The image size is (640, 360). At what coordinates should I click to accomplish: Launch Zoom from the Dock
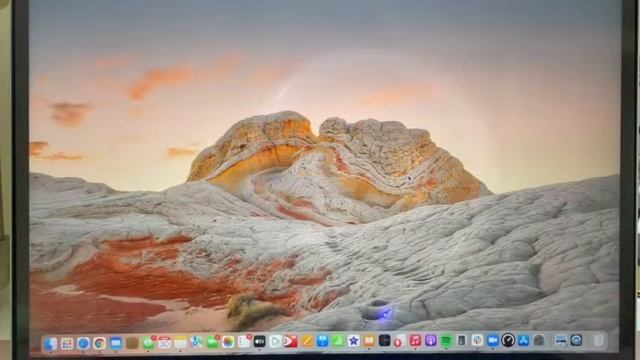(493, 340)
